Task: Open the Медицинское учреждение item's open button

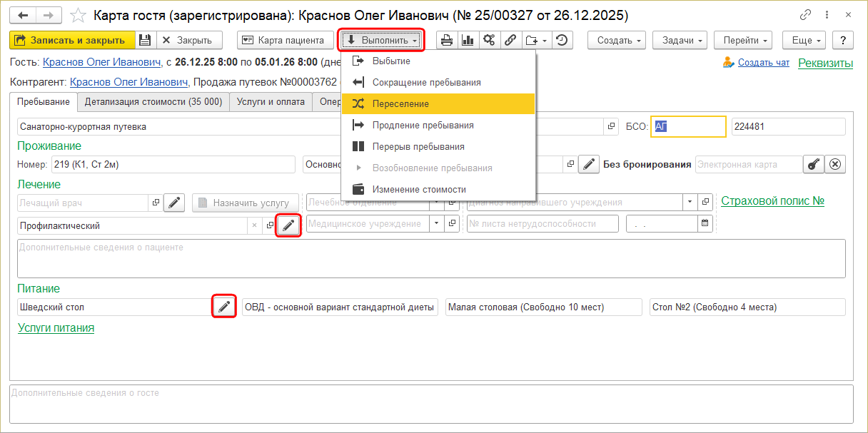Action: point(452,224)
